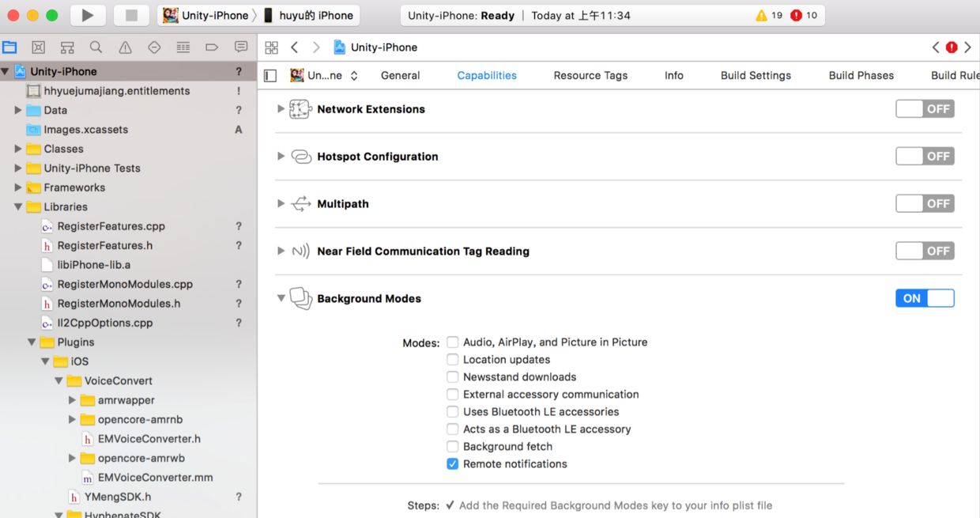Select EMVoiceConverter.mm file
The image size is (980, 518).
[155, 478]
